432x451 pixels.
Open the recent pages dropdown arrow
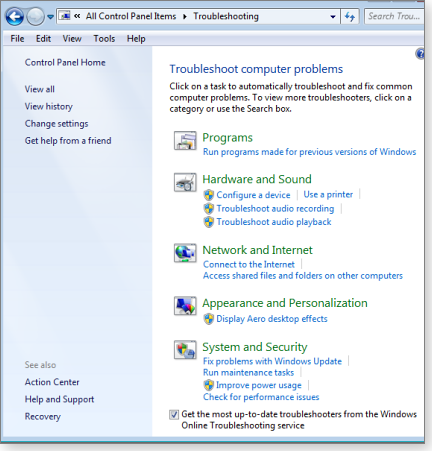pyautogui.click(x=50, y=17)
